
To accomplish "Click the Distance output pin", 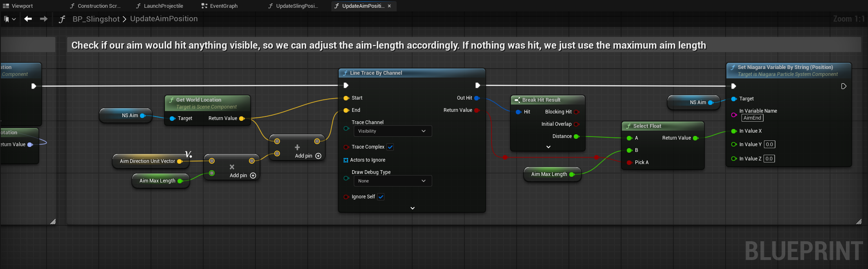I will (576, 136).
